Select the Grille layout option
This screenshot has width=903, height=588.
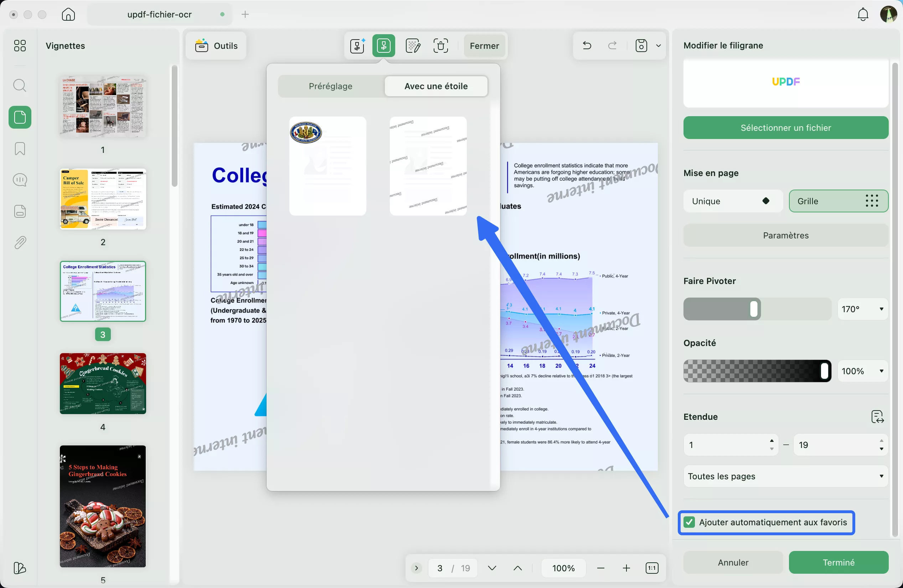(x=838, y=201)
